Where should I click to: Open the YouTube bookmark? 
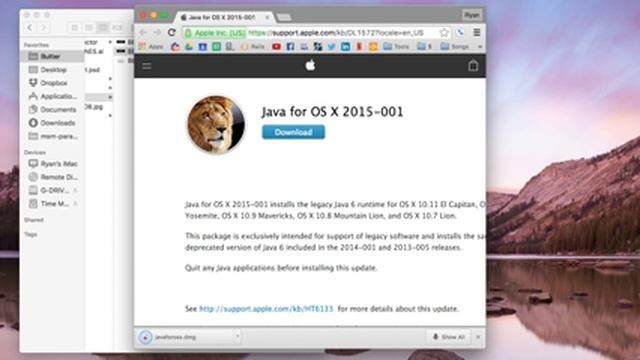(x=276, y=47)
